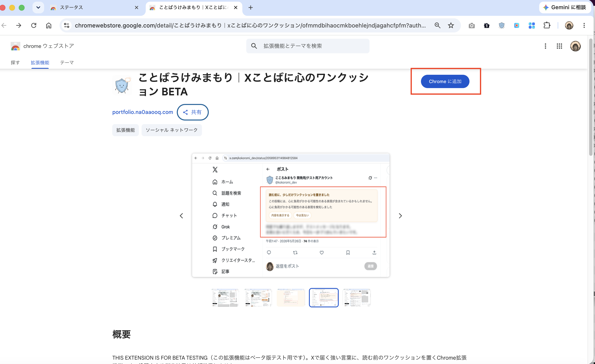Switch to the ステータス tab
Screen dimensions: 595x364
pos(94,7)
